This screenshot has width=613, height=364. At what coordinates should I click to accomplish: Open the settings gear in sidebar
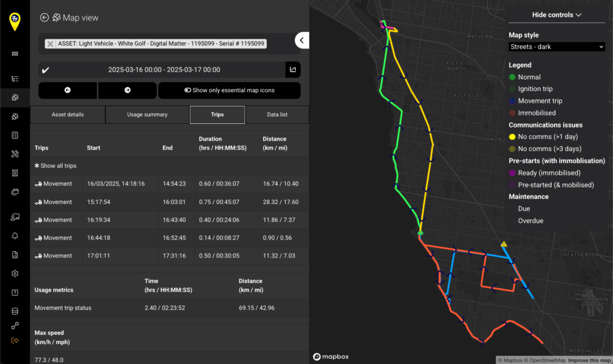point(15,274)
